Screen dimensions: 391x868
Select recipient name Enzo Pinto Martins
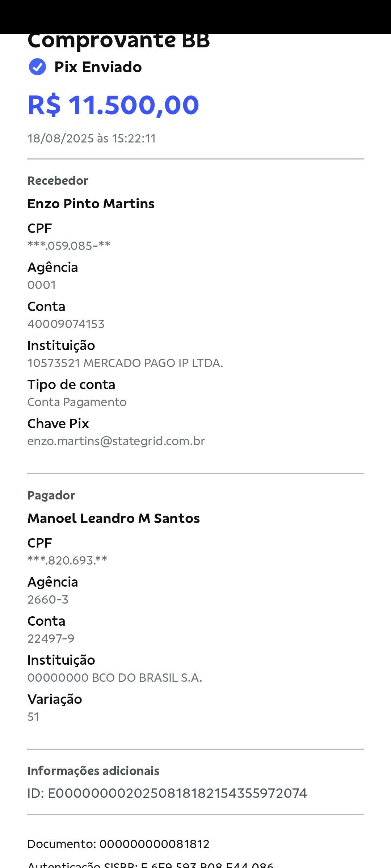[x=91, y=204]
